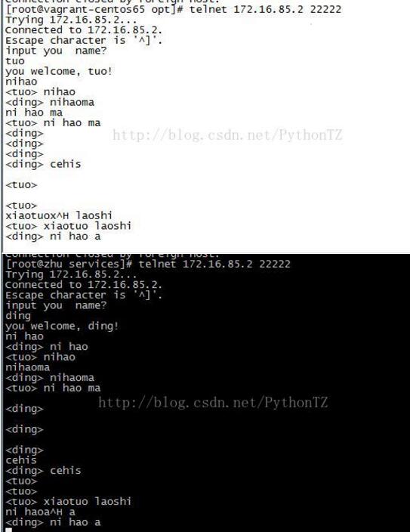Viewport: 410px width, 532px height.
Task: Click '[root@vagrant-centos65 opt]#' prompt
Action: (94, 9)
